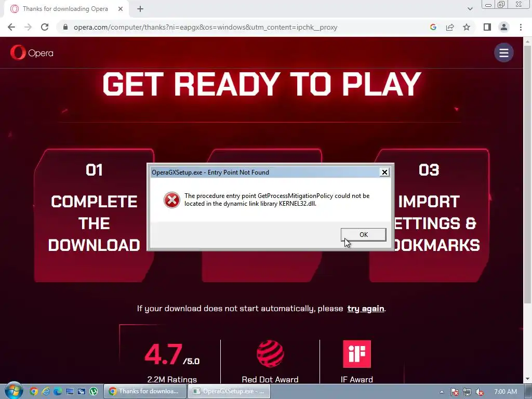Show hidden system tray icons
This screenshot has height=399, width=532.
coord(442,392)
